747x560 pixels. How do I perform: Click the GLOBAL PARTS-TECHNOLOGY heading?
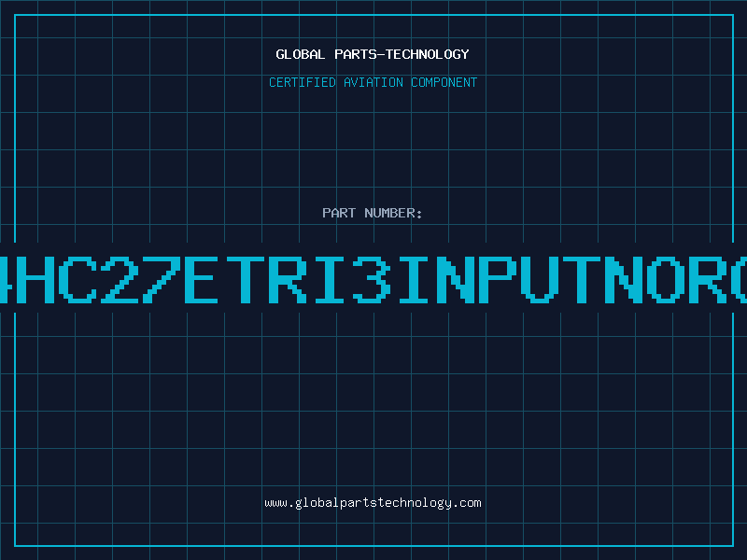point(373,54)
